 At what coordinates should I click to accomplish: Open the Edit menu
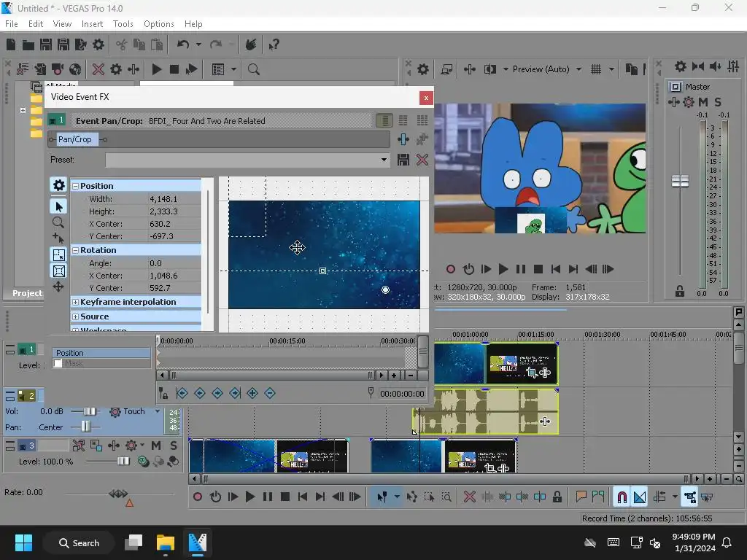[x=36, y=24]
